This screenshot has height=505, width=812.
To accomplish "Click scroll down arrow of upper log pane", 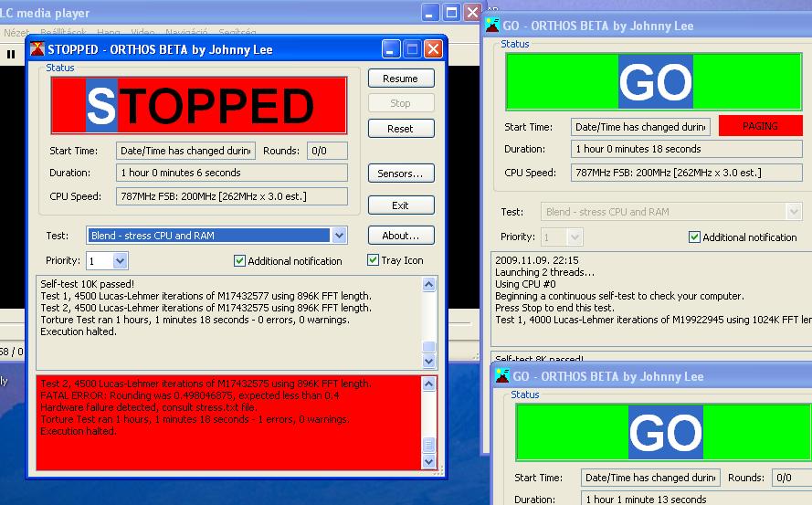I will click(x=428, y=361).
